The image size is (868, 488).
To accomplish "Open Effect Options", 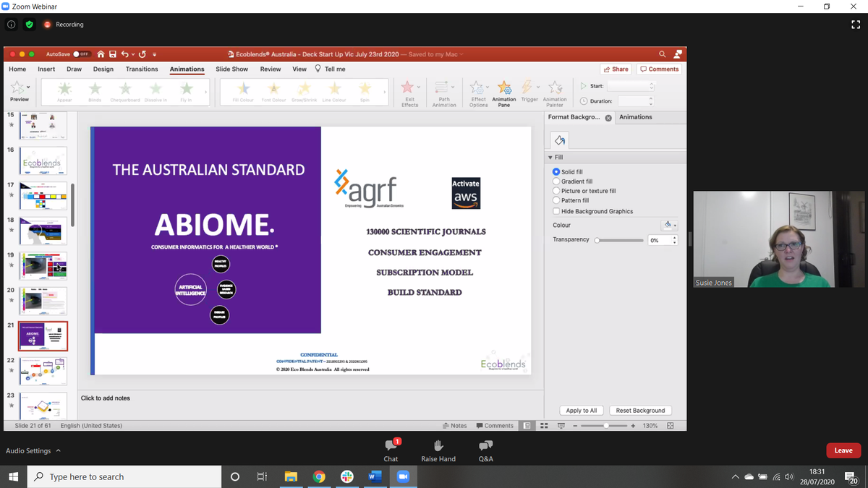I will click(478, 93).
